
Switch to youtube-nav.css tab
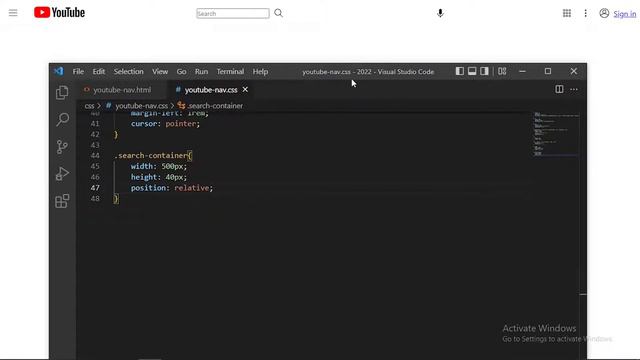click(x=211, y=90)
